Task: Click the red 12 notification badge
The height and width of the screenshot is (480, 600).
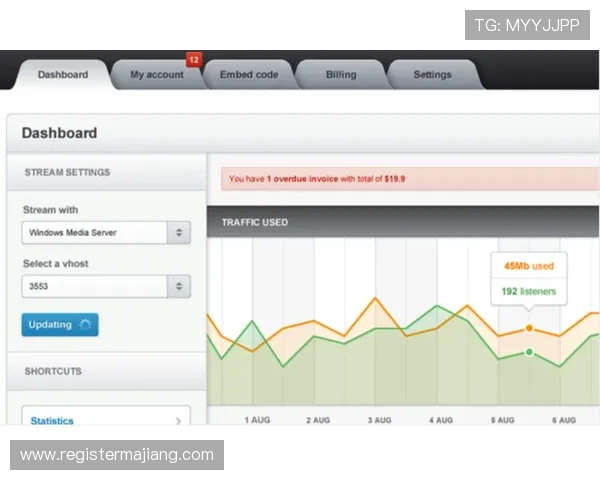Action: 193,60
